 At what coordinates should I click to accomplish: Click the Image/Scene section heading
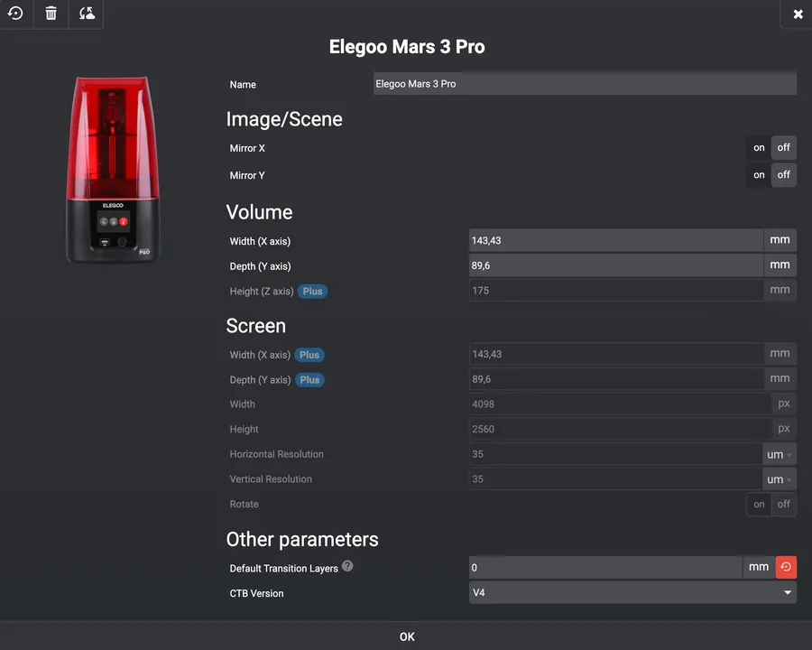point(284,119)
